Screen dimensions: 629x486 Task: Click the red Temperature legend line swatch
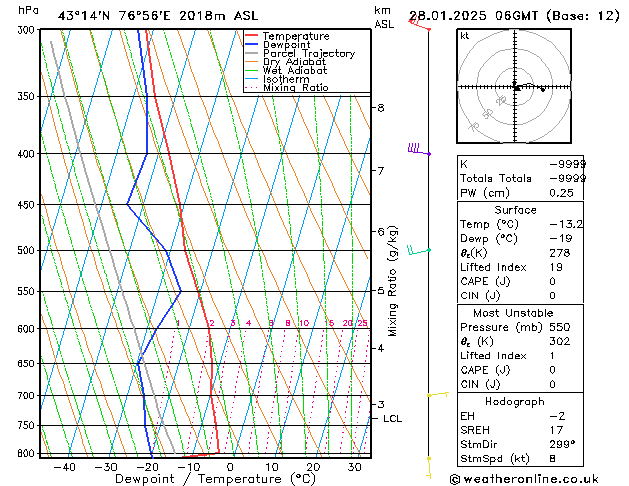[x=251, y=36]
